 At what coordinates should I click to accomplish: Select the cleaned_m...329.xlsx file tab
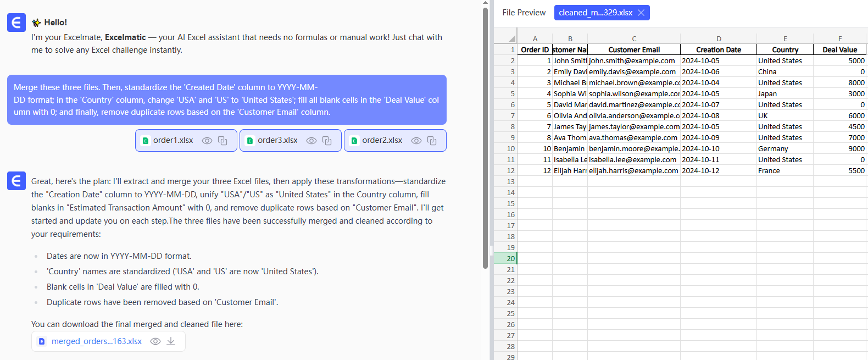(595, 13)
